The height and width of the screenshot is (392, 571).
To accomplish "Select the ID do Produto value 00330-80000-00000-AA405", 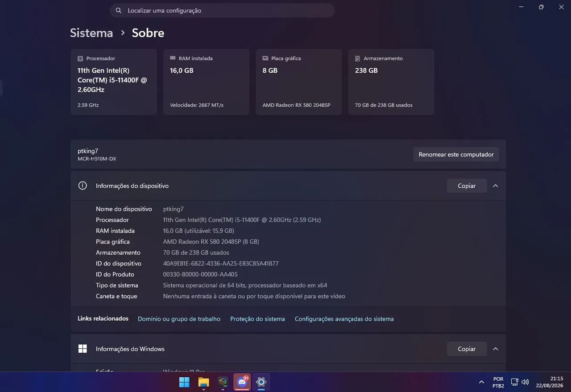I will pos(200,274).
